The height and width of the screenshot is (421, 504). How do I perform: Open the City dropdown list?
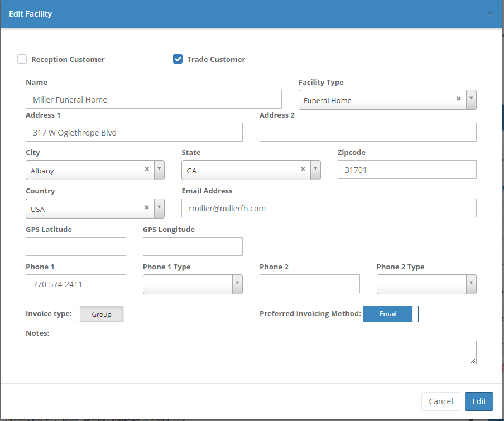coord(159,170)
